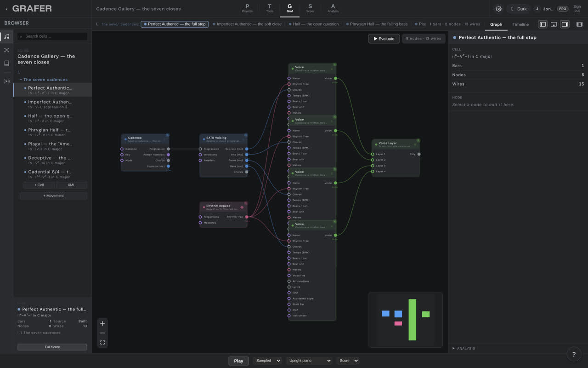Focus the Search cells input field

(x=52, y=36)
